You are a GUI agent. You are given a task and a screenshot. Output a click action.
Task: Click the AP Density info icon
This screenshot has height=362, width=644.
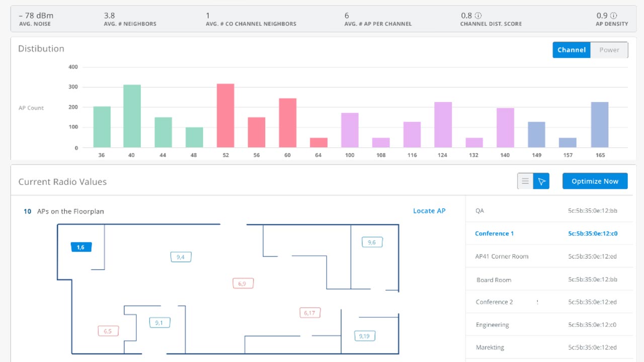click(x=613, y=16)
